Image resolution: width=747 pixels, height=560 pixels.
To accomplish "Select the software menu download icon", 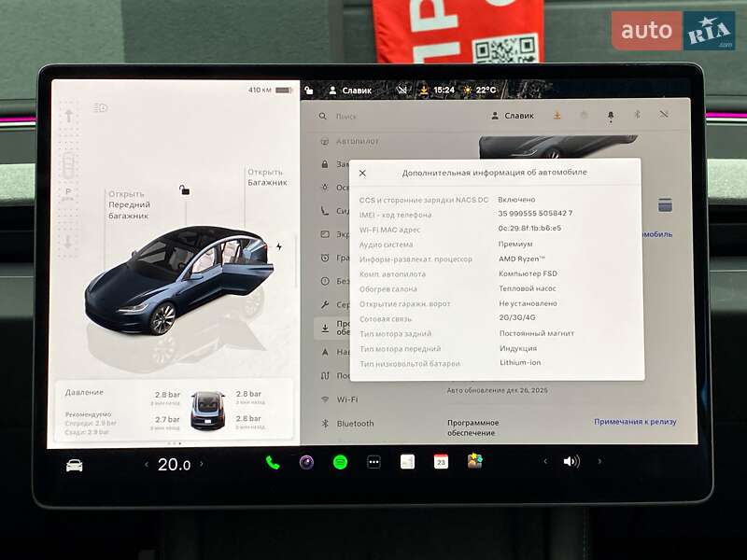I will tap(325, 329).
